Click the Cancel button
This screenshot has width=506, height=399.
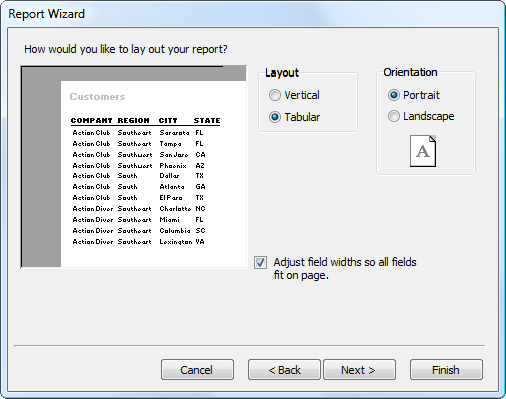(197, 370)
